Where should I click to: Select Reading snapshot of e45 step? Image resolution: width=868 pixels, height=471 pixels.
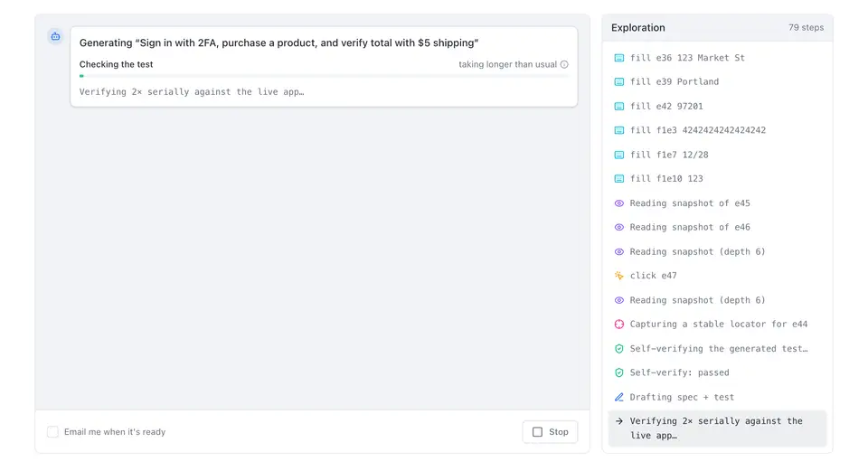(x=717, y=203)
